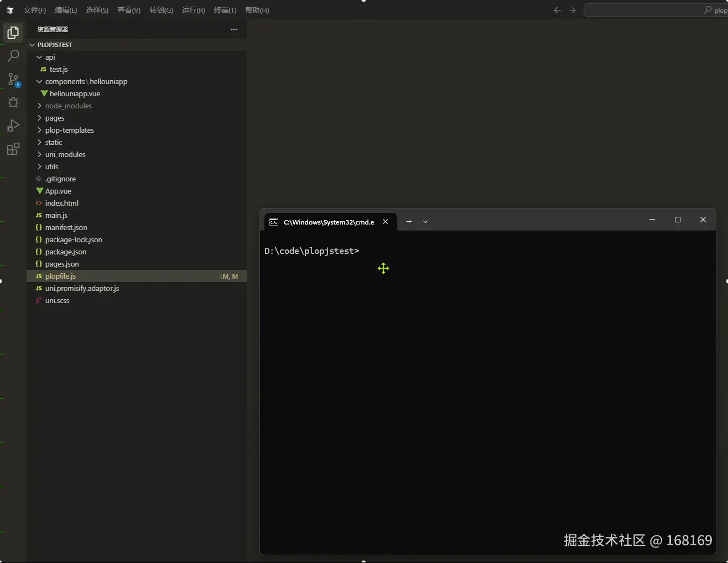Click the back navigation arrow
The width and height of the screenshot is (728, 563).
coord(557,10)
